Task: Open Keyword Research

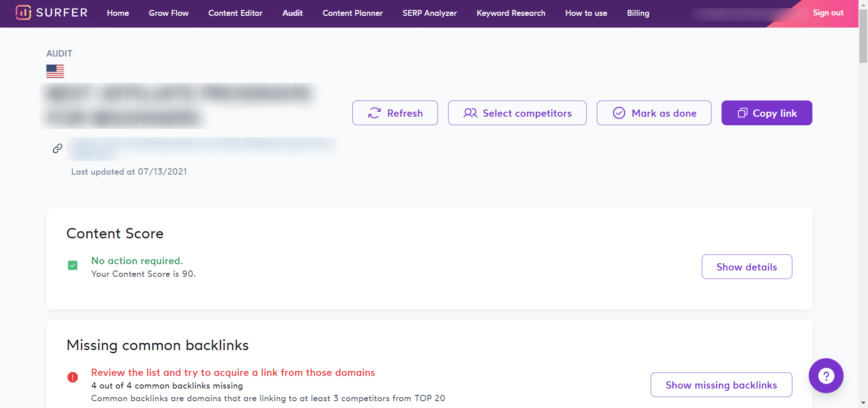Action: [511, 13]
